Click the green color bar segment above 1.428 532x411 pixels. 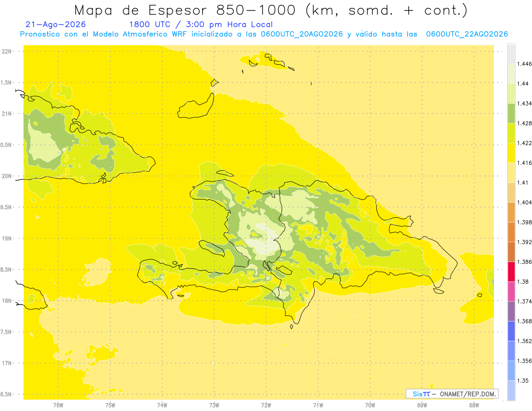[x=511, y=113]
